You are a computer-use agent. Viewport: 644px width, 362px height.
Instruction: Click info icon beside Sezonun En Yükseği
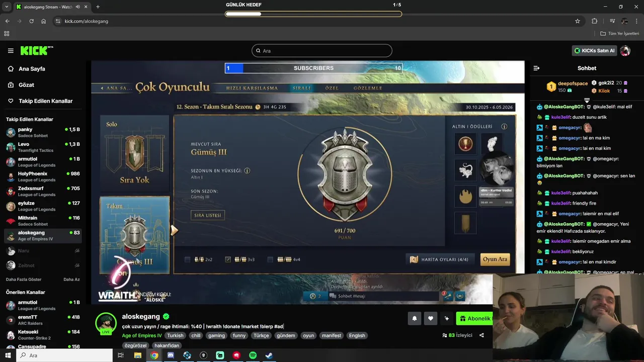pyautogui.click(x=247, y=170)
